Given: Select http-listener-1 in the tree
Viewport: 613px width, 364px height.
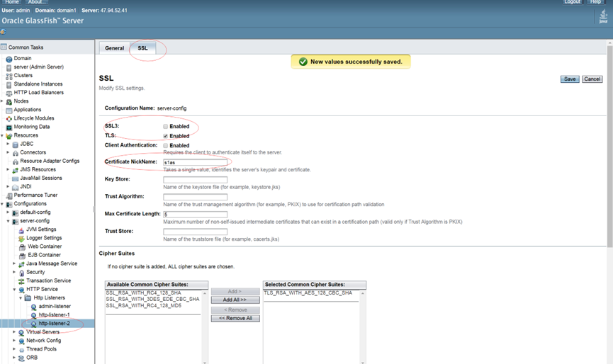Looking at the screenshot, I should tap(55, 315).
